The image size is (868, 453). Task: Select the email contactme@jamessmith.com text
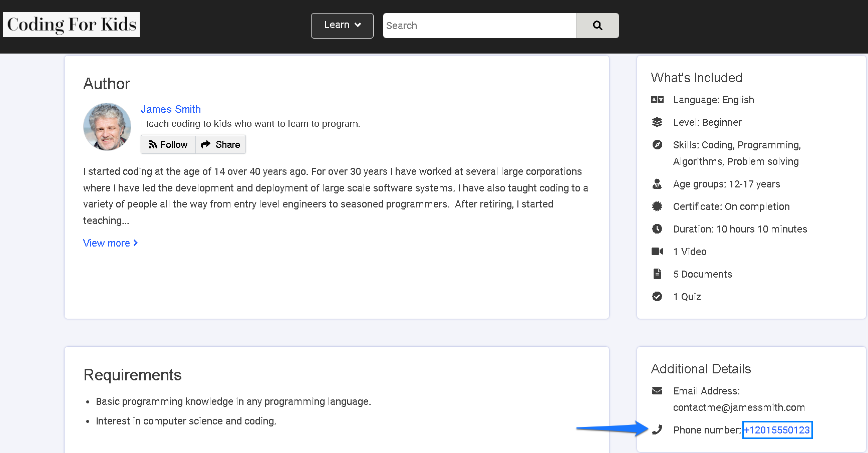click(x=739, y=407)
